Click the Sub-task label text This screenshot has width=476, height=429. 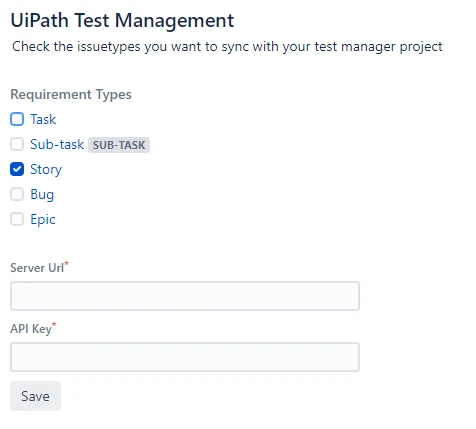point(57,144)
